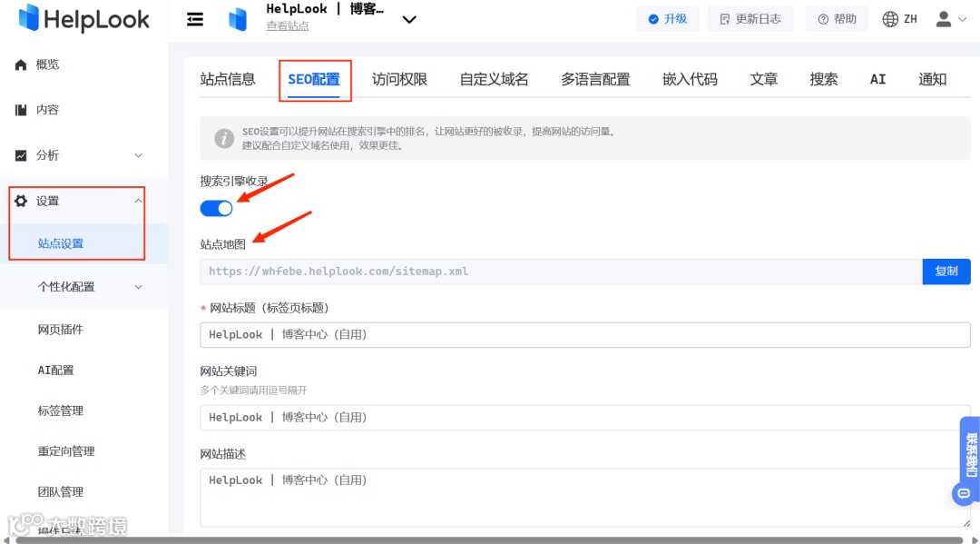The height and width of the screenshot is (544, 980).
Task: Expand the 分析 submenu chevron
Action: pos(139,155)
